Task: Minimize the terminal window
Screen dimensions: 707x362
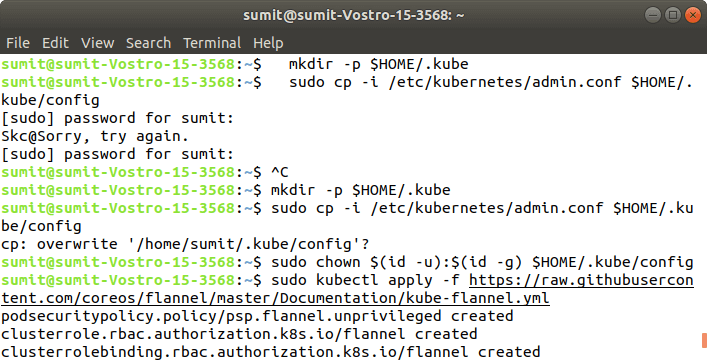Action: click(x=653, y=15)
